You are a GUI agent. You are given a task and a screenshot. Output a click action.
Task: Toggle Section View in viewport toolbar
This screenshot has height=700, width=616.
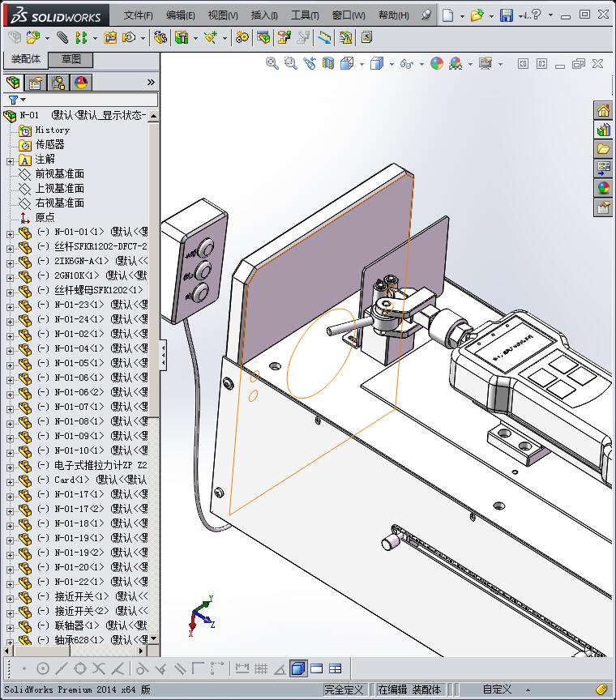tap(328, 63)
